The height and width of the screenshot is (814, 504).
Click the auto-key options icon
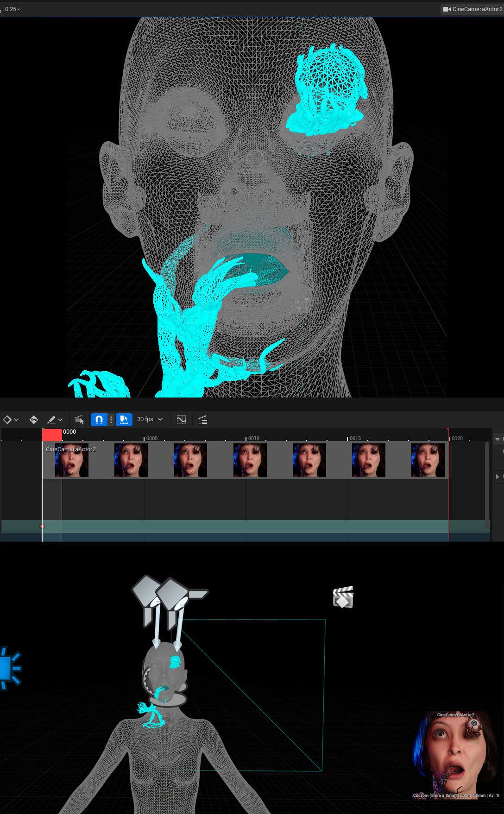(33, 420)
